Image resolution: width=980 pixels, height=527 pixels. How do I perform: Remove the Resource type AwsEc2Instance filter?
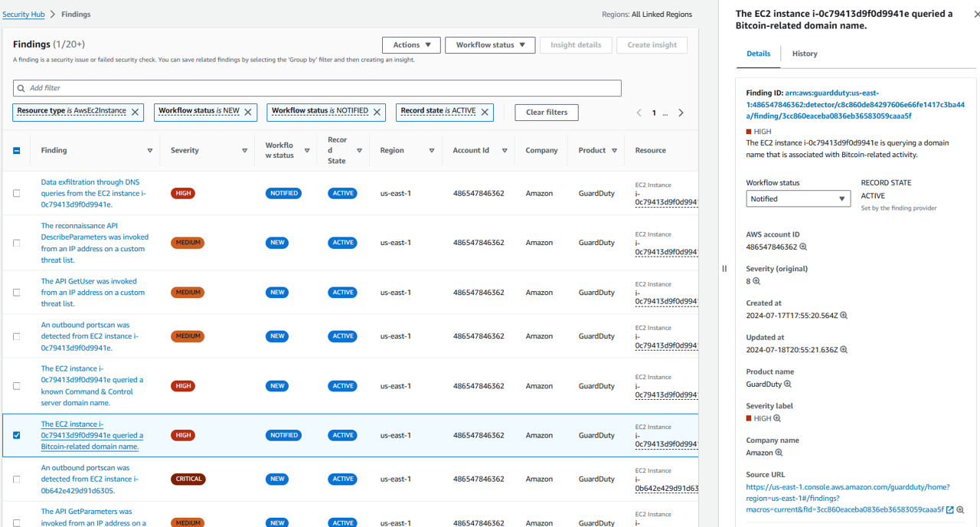(x=136, y=112)
